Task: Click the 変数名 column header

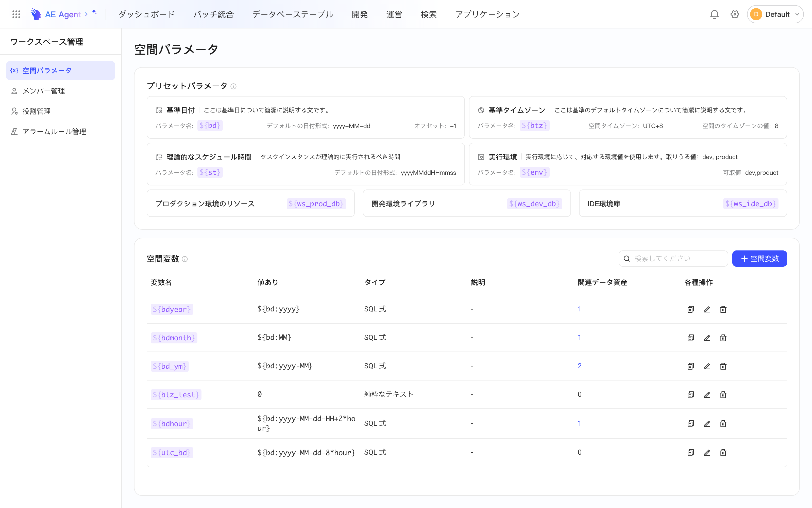Action: (x=161, y=282)
